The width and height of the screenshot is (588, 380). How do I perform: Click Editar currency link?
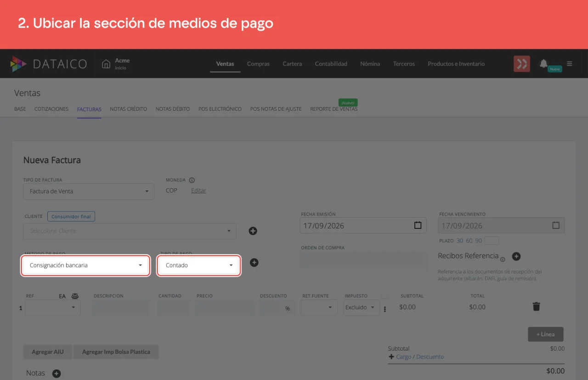click(198, 190)
